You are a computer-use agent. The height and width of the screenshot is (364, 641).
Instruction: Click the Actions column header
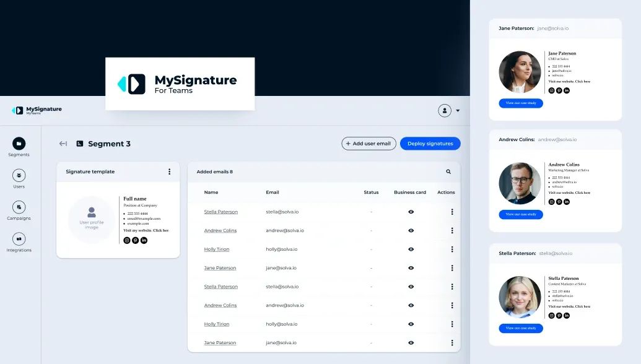tap(446, 192)
